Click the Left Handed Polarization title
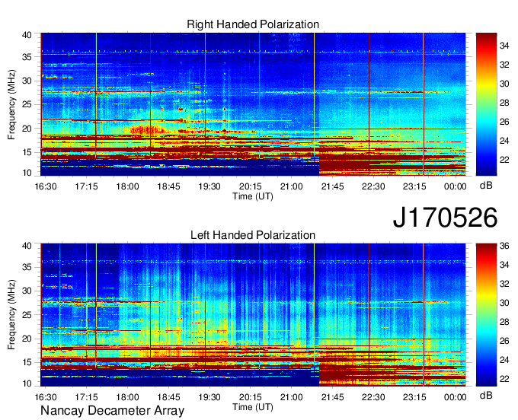Image resolution: width=518 pixels, height=420 pixels. coord(253,235)
